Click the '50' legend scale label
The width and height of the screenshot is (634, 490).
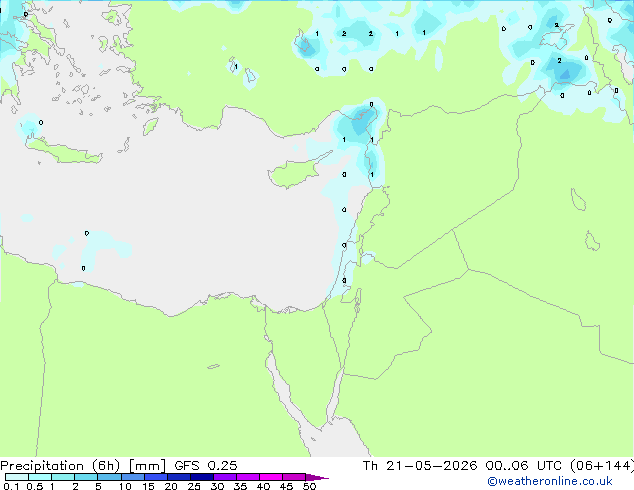(309, 486)
